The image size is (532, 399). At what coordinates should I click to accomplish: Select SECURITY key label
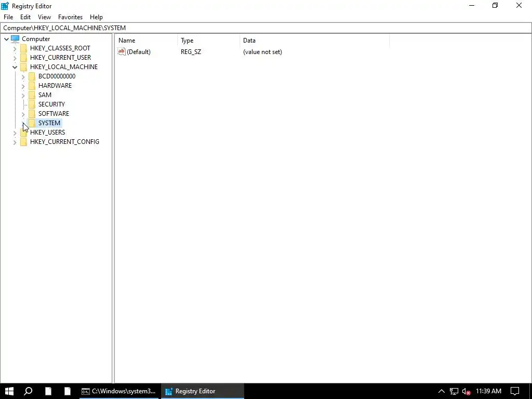pos(51,104)
